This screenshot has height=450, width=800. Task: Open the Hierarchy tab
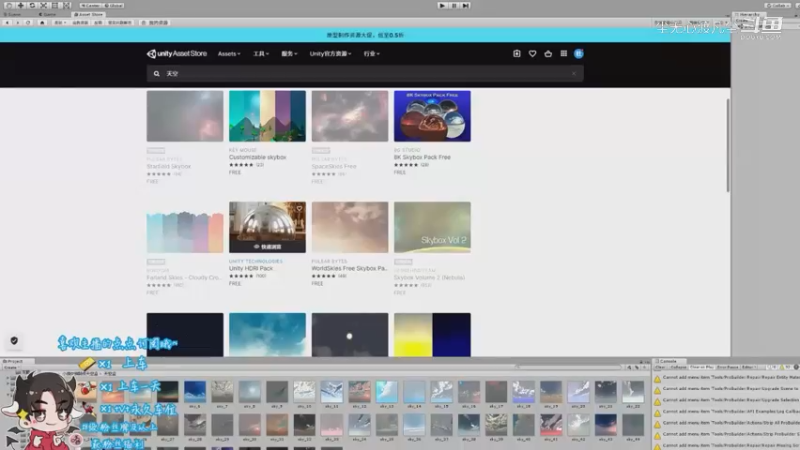(x=747, y=14)
